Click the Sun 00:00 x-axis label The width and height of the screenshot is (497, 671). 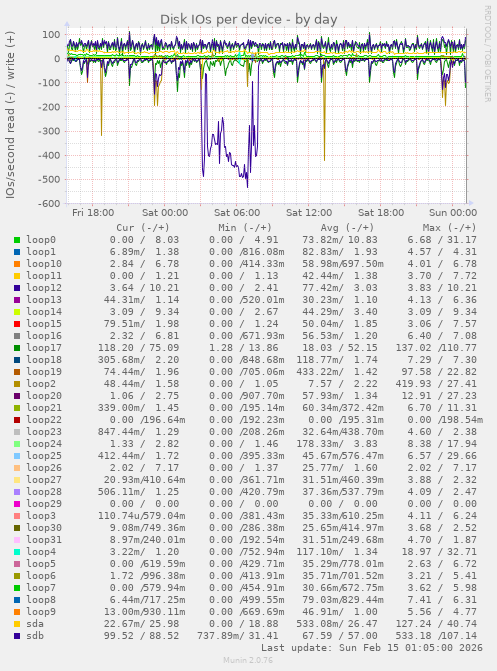pos(453,213)
